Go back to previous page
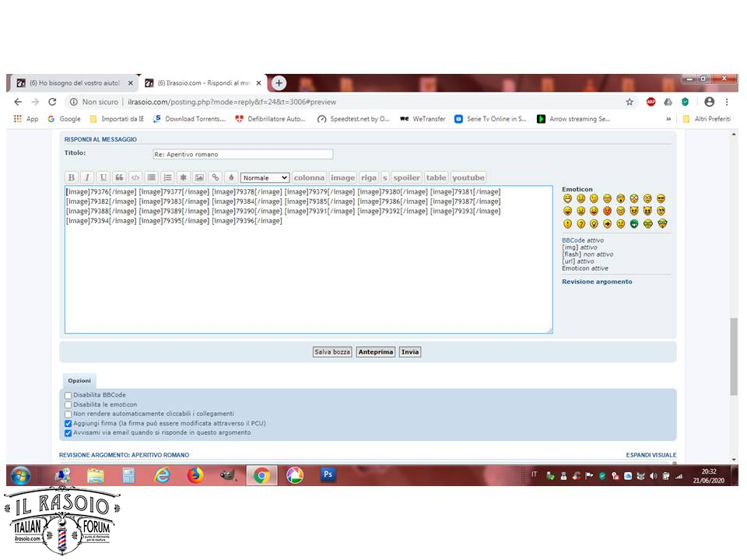The width and height of the screenshot is (747, 560). click(18, 102)
